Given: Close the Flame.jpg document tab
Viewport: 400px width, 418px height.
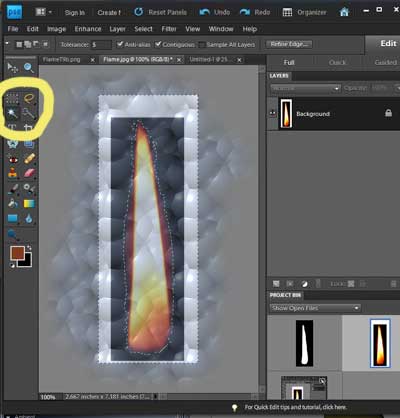Looking at the screenshot, I should tap(179, 60).
